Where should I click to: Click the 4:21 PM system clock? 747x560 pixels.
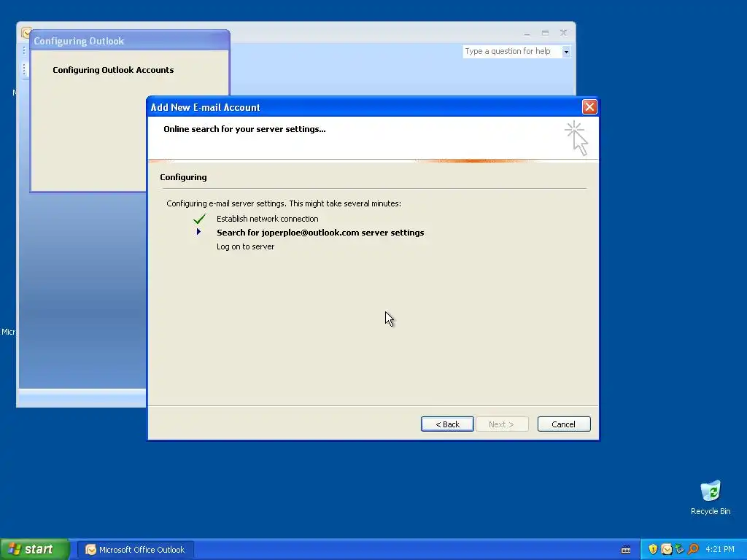(x=720, y=549)
